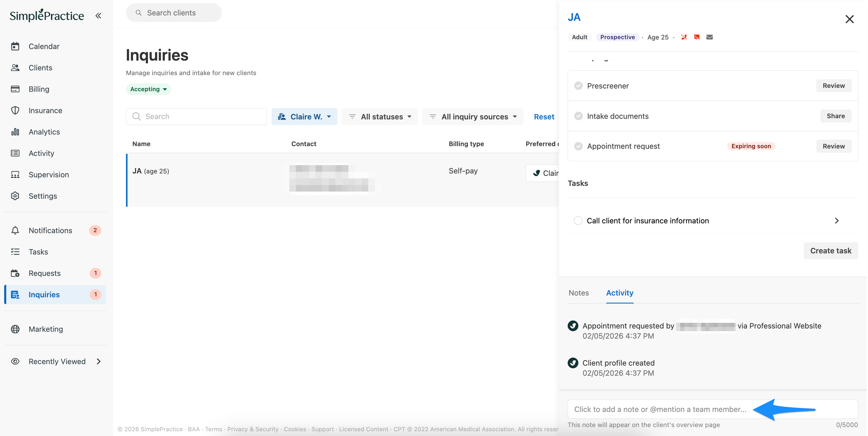
Task: Mark Call client for insurance information complete
Action: (x=578, y=221)
